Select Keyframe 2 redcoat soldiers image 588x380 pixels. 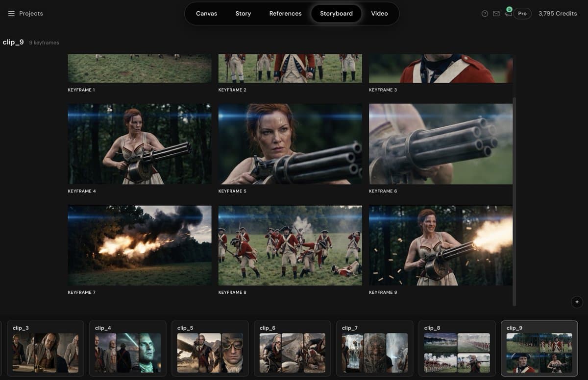point(290,69)
